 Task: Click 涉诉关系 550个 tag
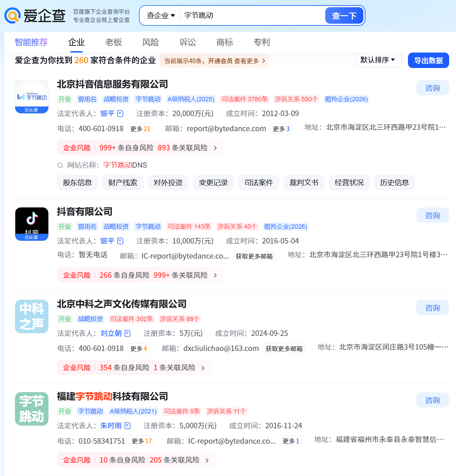point(296,99)
